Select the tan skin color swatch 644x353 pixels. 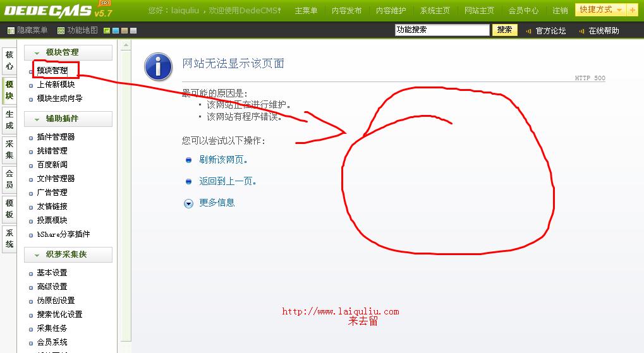point(124,31)
